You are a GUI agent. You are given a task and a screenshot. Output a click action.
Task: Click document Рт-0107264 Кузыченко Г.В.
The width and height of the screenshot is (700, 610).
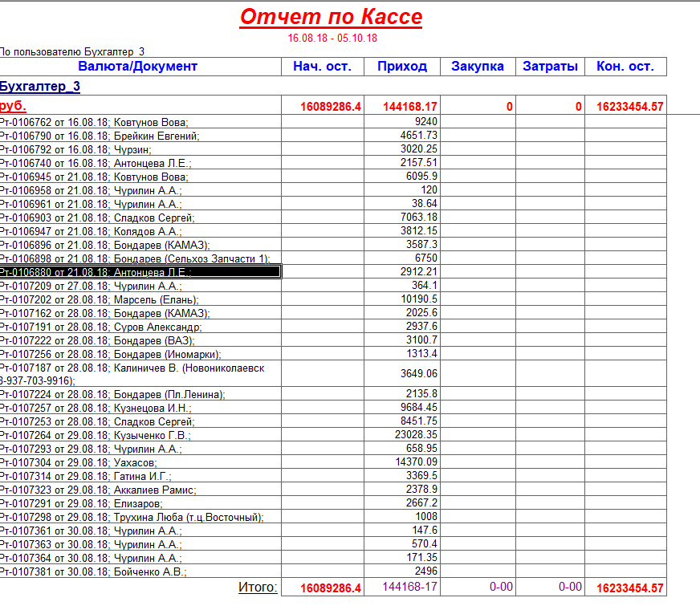coord(96,436)
